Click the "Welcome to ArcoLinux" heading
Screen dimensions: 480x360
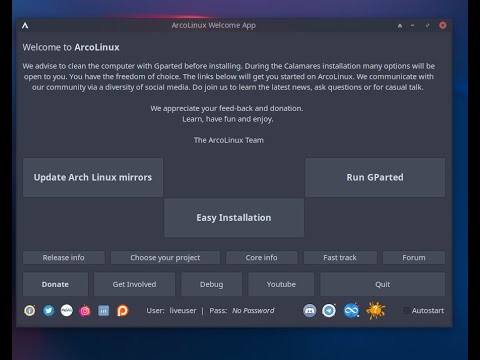tap(71, 47)
